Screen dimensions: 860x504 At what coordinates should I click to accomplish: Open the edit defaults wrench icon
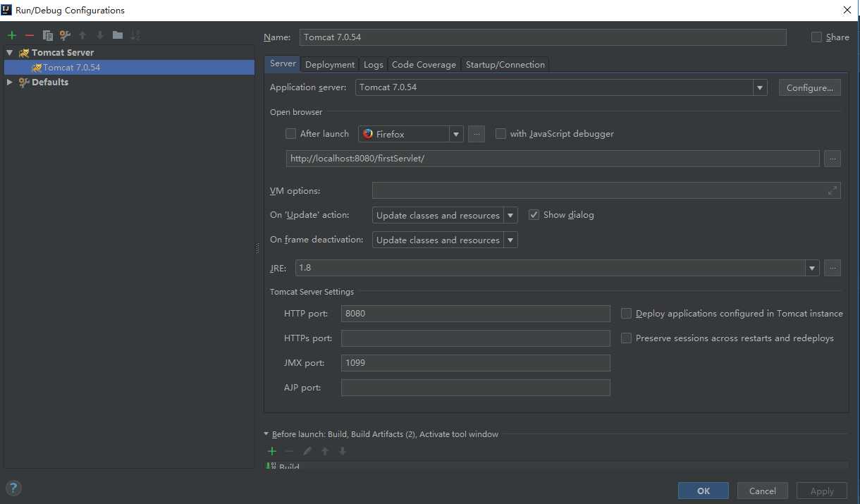65,35
